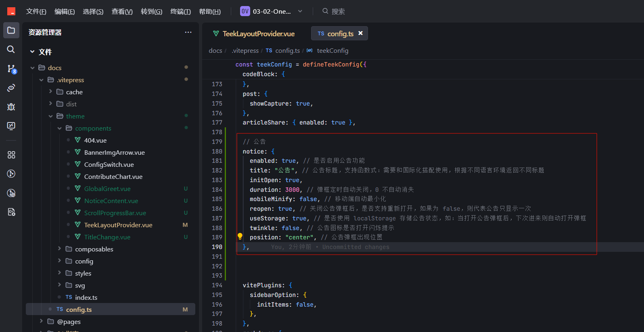Expand the @pages folder chevron
Viewport: 644px width, 332px height.
(x=42, y=321)
